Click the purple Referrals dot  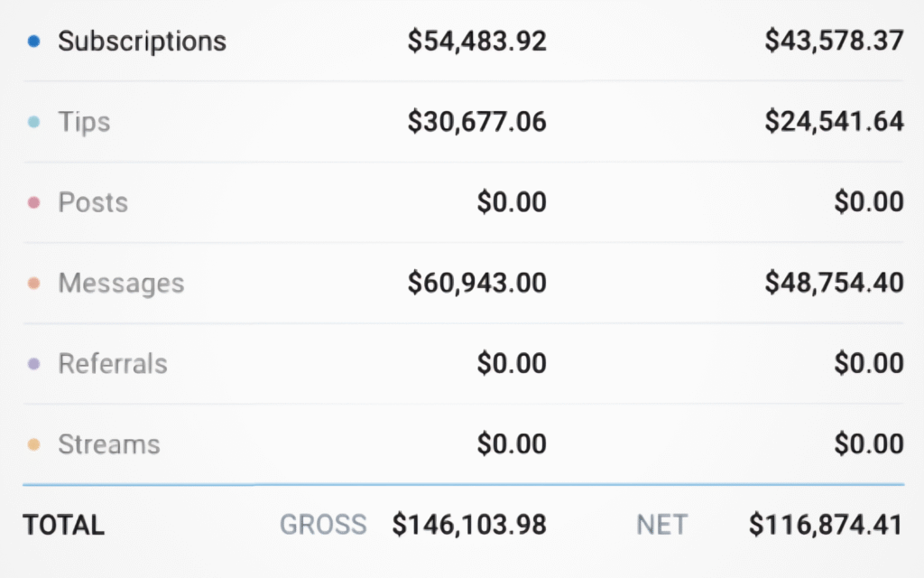coord(33,364)
